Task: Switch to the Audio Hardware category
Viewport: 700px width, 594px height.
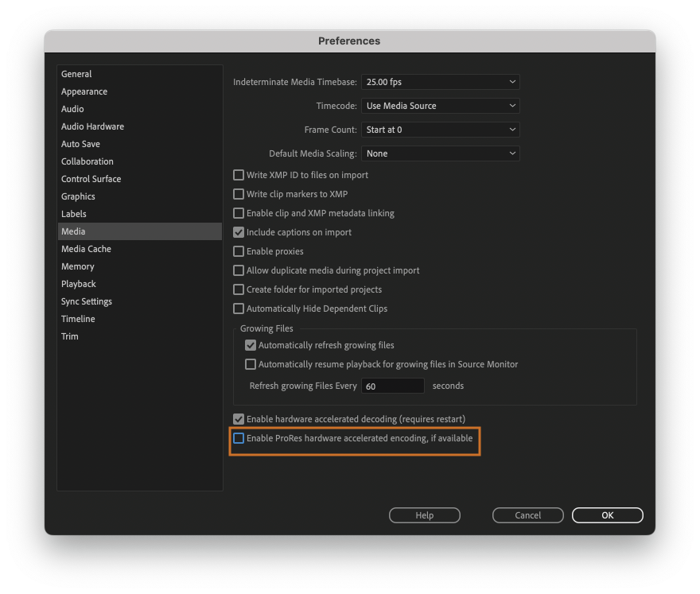Action: tap(92, 126)
